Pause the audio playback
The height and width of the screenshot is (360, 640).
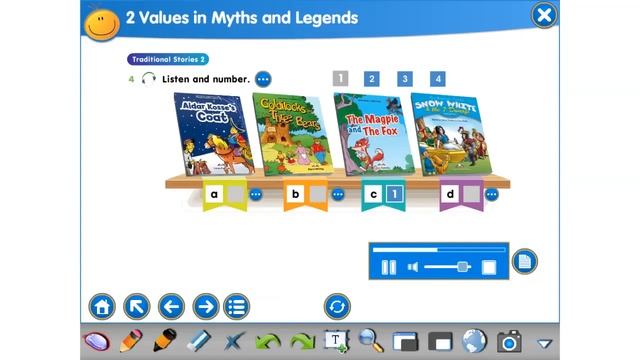[x=389, y=267]
